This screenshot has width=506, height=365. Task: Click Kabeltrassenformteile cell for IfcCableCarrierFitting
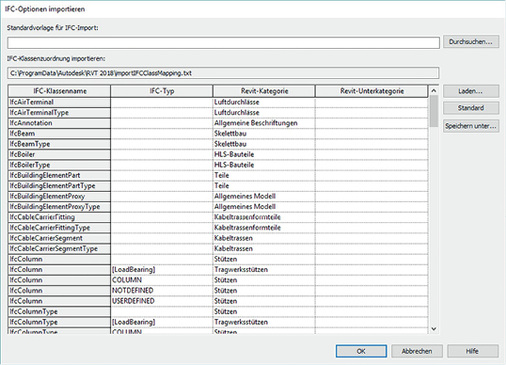[x=264, y=217]
